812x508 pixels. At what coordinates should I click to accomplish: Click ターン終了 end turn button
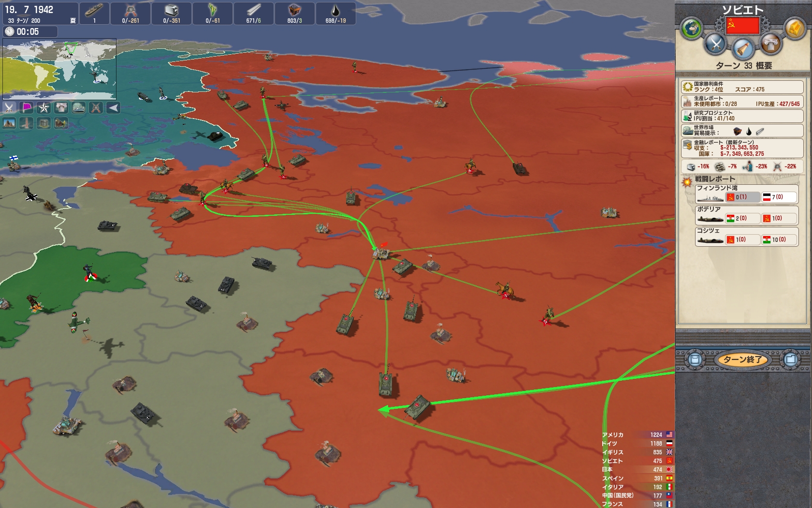pyautogui.click(x=742, y=359)
